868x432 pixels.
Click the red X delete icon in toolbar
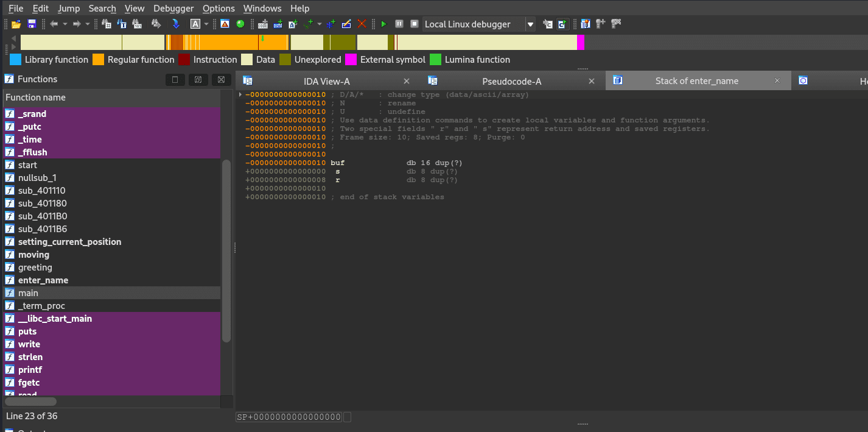[x=362, y=24]
